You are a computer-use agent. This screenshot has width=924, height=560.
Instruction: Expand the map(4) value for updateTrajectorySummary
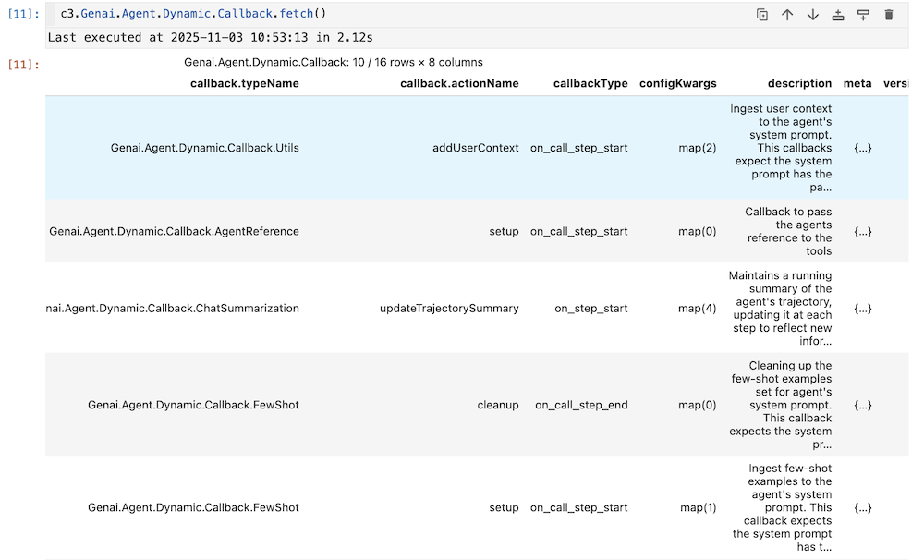tap(697, 309)
